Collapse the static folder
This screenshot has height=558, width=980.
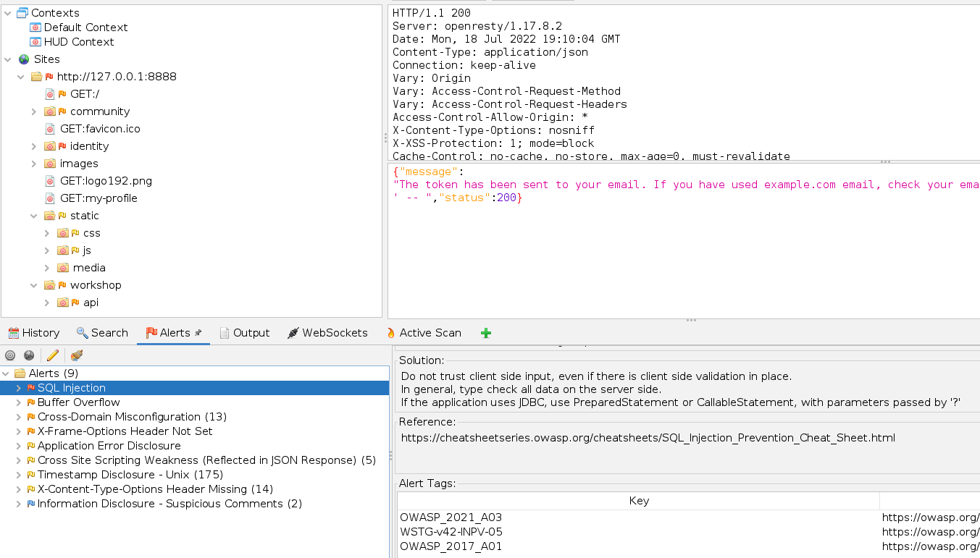pos(33,215)
